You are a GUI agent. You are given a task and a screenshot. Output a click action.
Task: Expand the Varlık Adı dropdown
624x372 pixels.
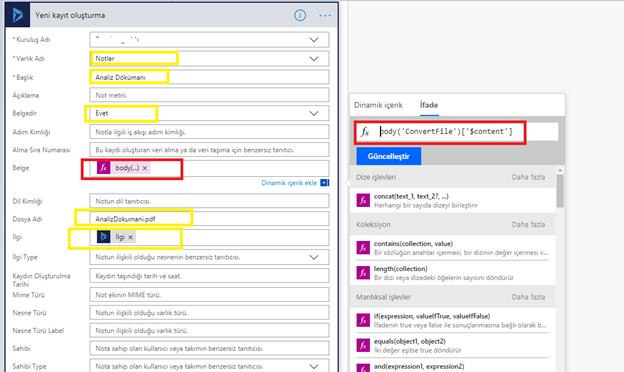pyautogui.click(x=314, y=58)
